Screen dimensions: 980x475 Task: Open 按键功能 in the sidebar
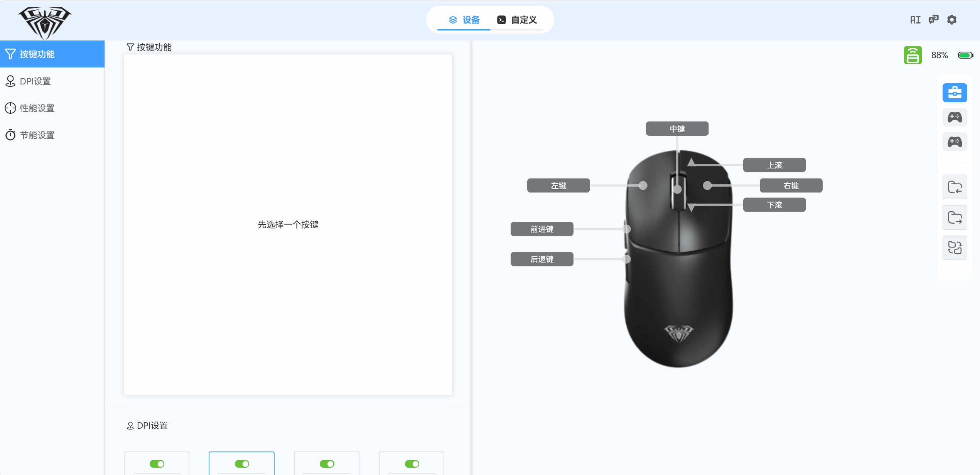52,54
